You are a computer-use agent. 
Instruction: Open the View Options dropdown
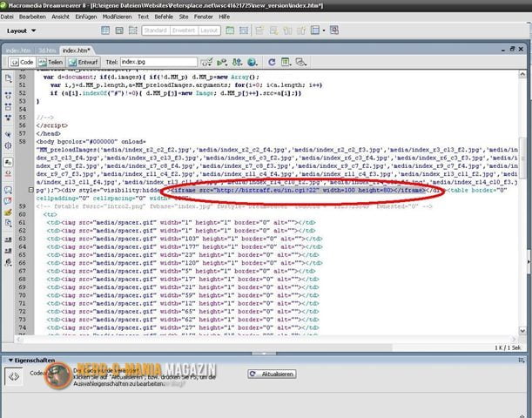coord(286,62)
